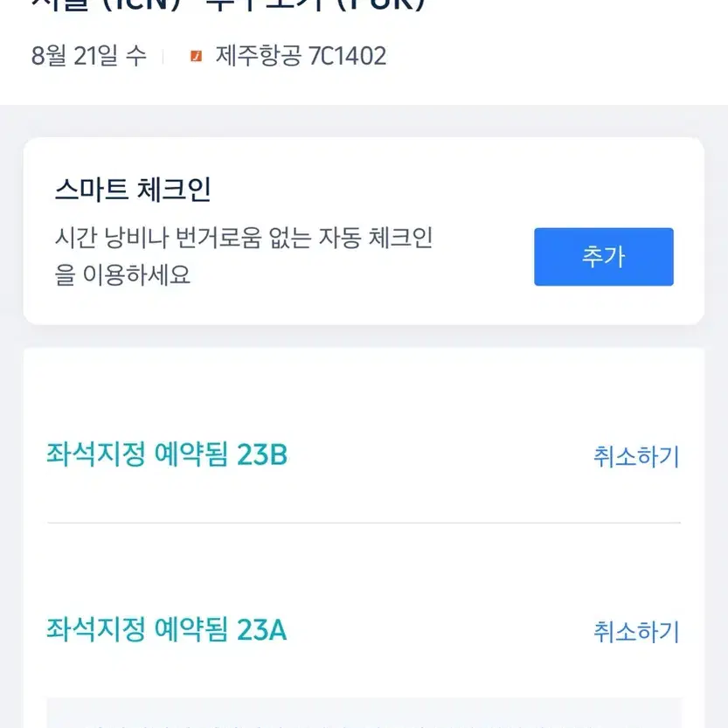Tap the gray gap between the two cards

point(364,336)
